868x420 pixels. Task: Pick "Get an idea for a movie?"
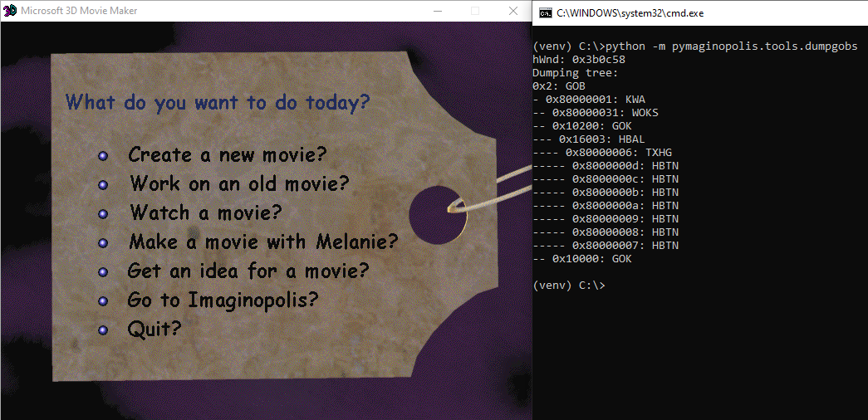[248, 271]
